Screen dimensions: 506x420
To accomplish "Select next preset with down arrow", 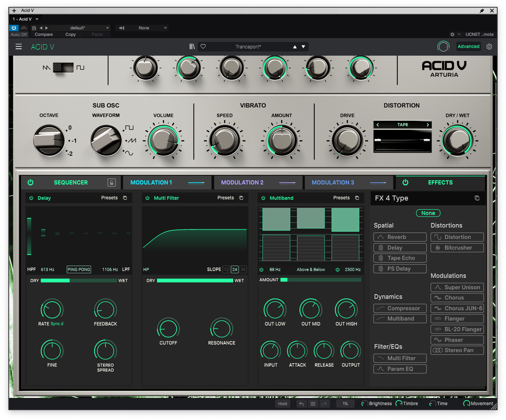I will click(x=303, y=47).
